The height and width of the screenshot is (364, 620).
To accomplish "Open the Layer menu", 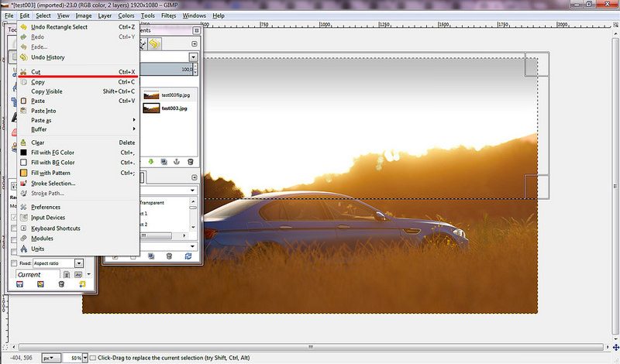I will click(x=105, y=15).
